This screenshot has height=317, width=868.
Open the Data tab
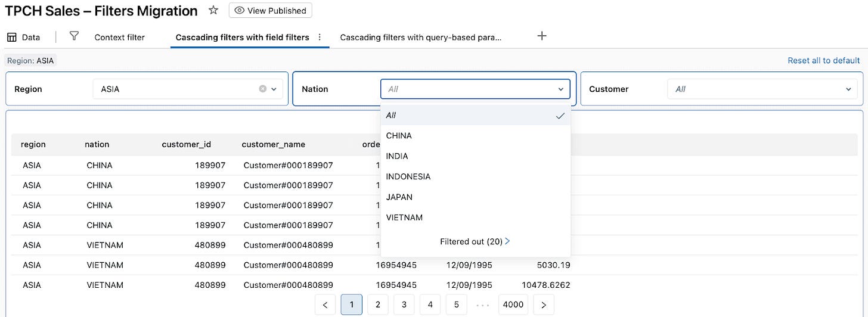(x=24, y=37)
